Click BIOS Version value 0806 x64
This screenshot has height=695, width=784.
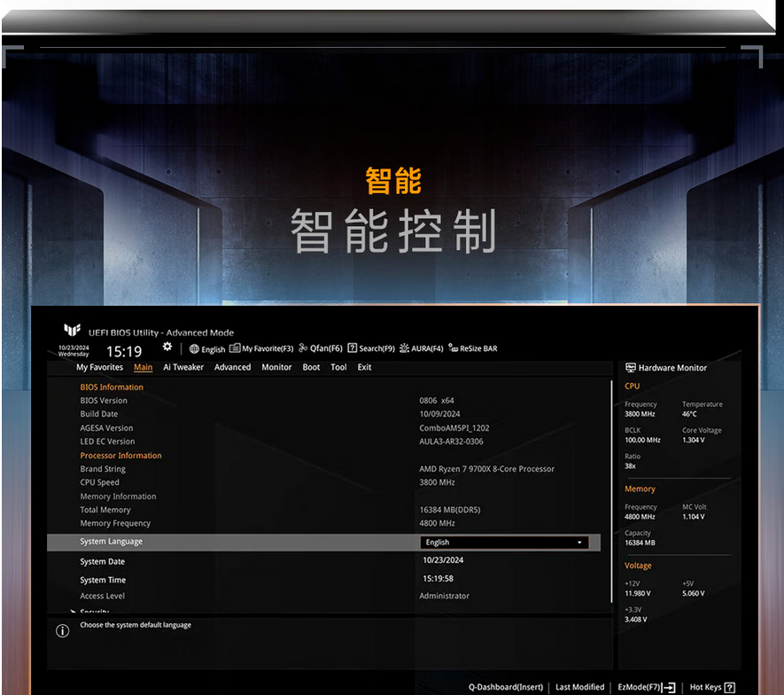point(437,401)
